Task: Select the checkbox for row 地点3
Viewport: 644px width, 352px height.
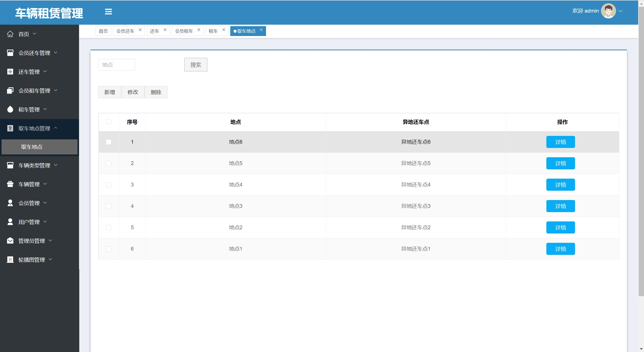Action: [x=108, y=206]
